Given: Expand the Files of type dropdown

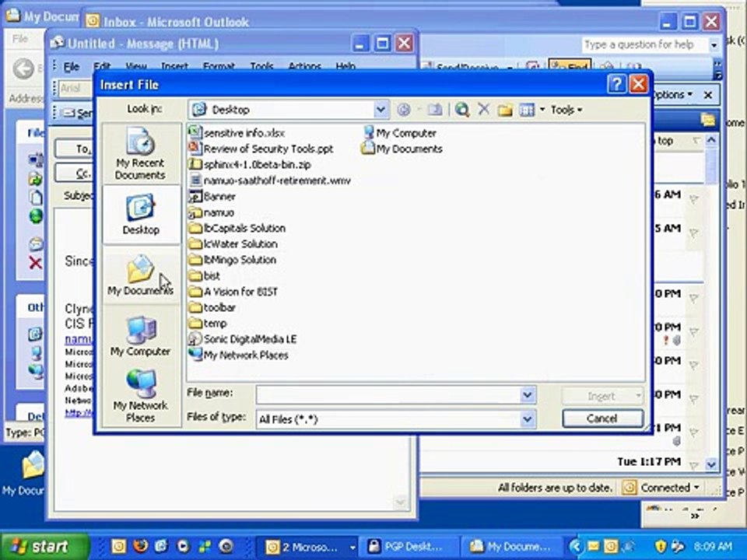Looking at the screenshot, I should [x=527, y=419].
